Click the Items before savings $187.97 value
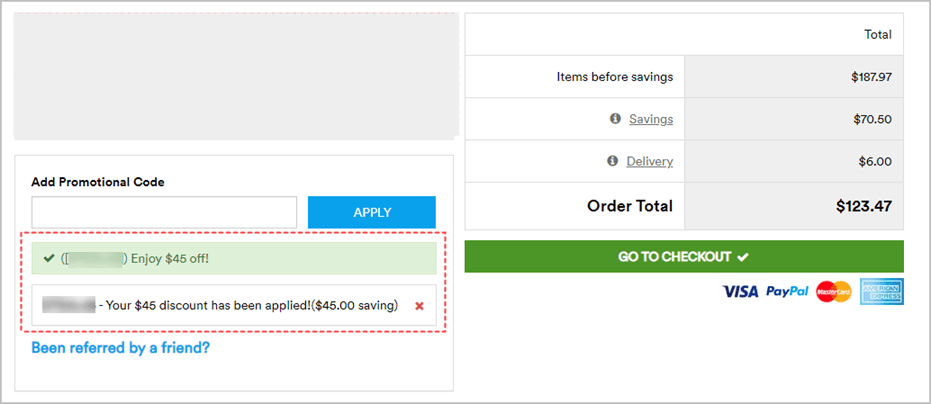Viewport: 931px width, 404px height. (871, 77)
